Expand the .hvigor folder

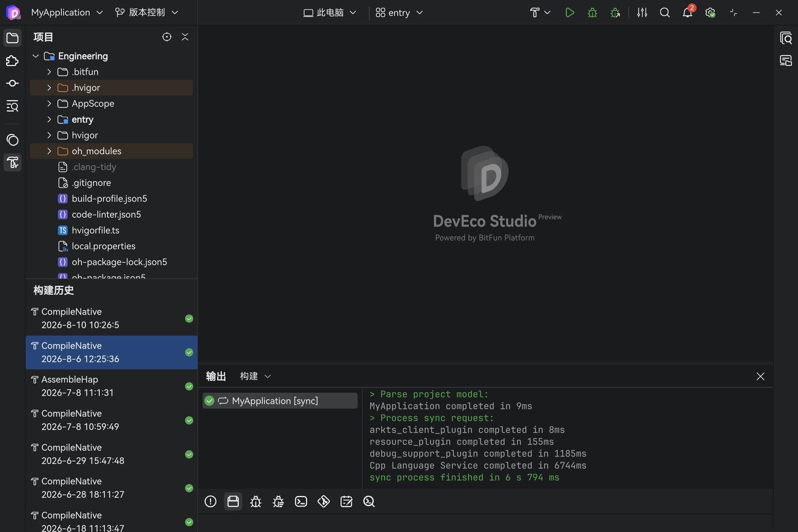[49, 88]
